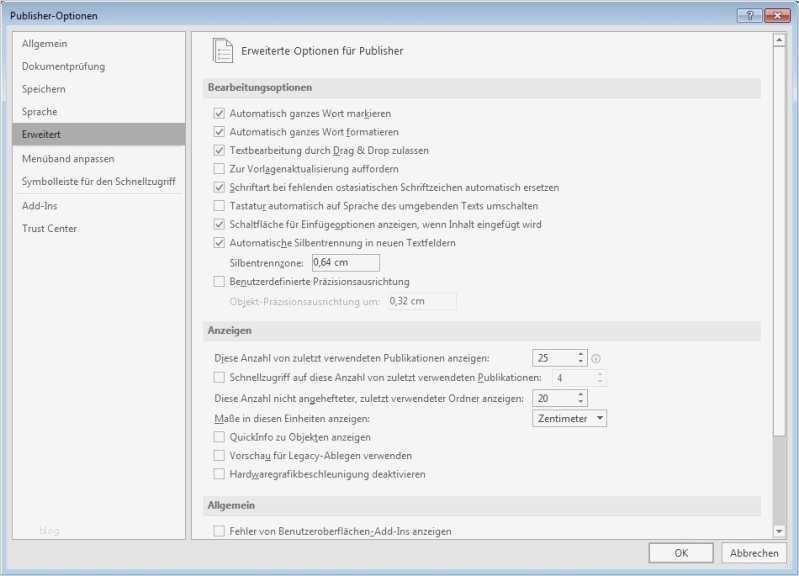This screenshot has height=576, width=799.
Task: Click the page icon beside Erweiterte Optionen heading
Action: [223, 50]
